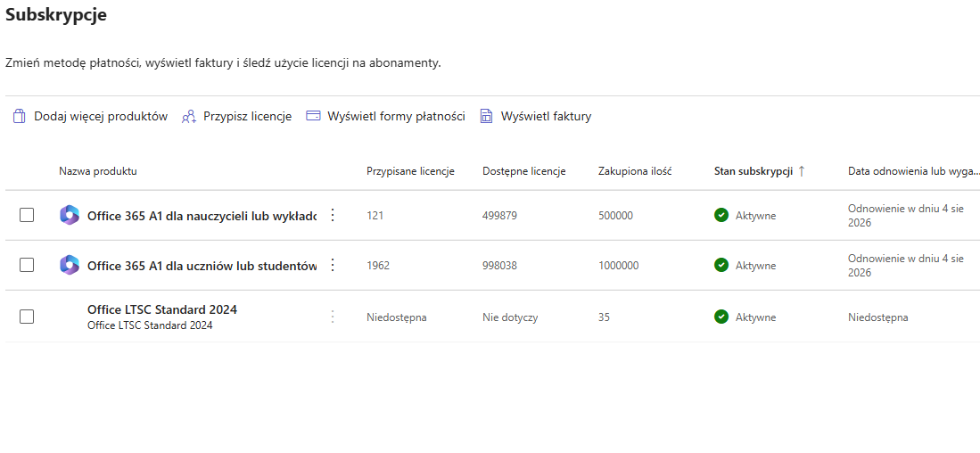Click the card icon for payment methods

click(313, 116)
